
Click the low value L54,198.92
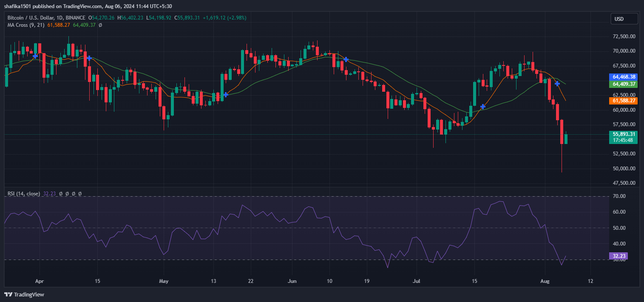(159, 18)
